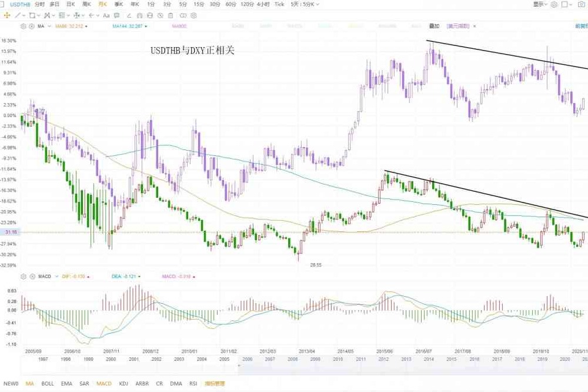Click the 叠加 overlay button
This screenshot has width=588, height=392.
tap(434, 26)
